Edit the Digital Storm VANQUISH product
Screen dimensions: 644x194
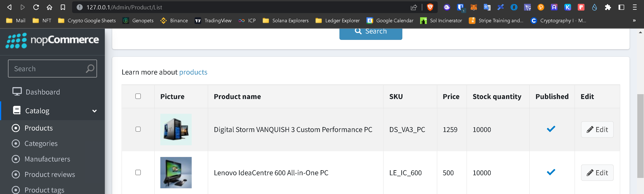pyautogui.click(x=597, y=130)
